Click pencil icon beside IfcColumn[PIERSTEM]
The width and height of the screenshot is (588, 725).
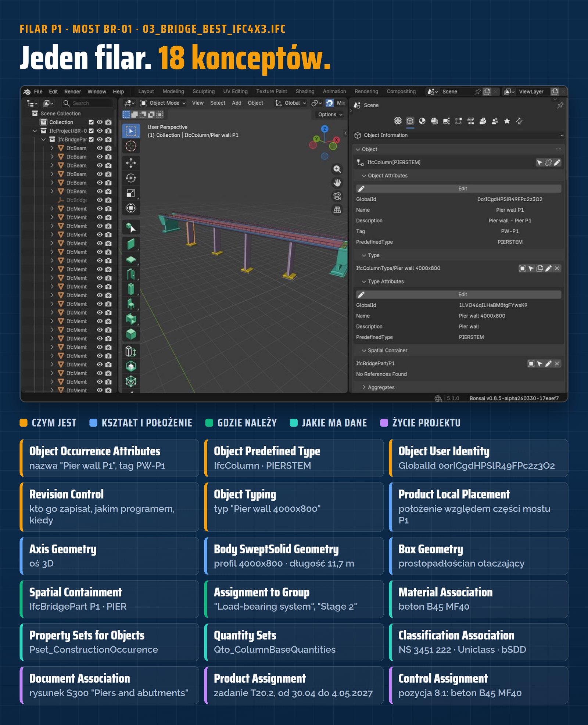[557, 162]
